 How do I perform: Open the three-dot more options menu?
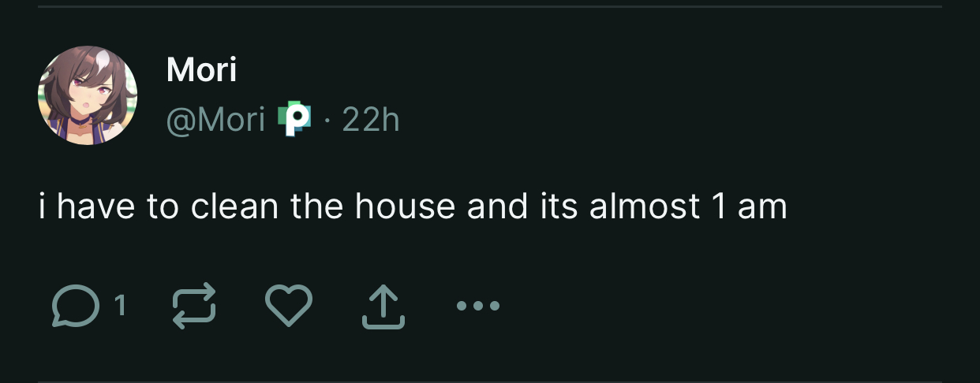coord(478,306)
